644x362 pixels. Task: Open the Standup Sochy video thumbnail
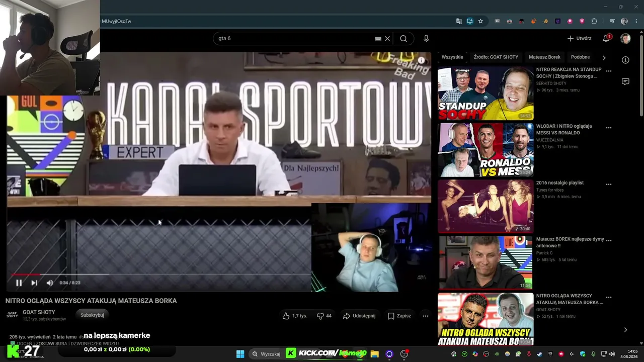pyautogui.click(x=486, y=93)
